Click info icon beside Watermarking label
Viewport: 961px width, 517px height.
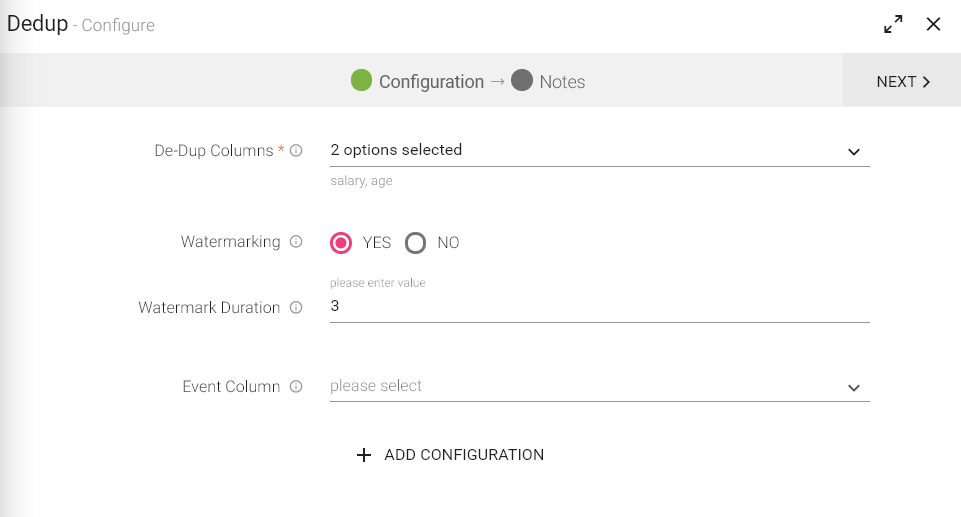click(296, 242)
